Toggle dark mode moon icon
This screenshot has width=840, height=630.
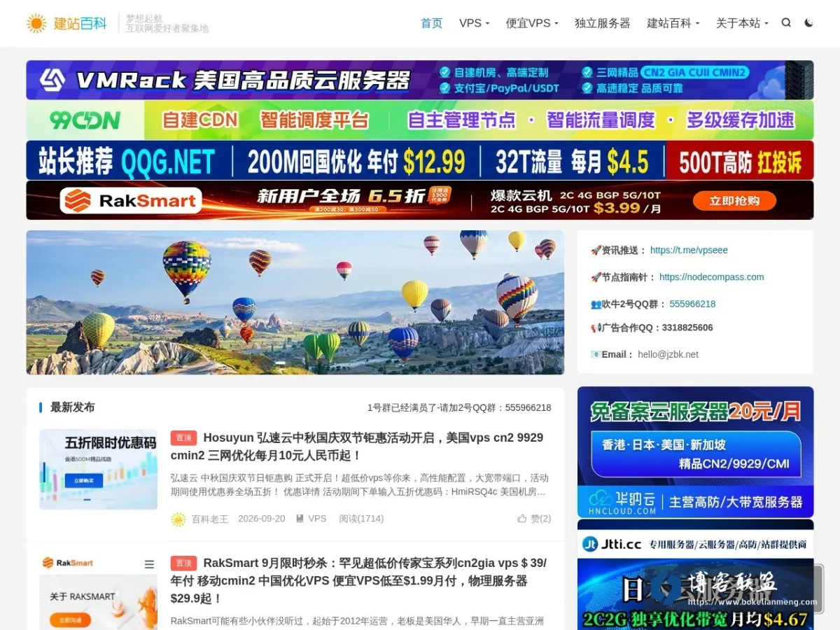(808, 23)
